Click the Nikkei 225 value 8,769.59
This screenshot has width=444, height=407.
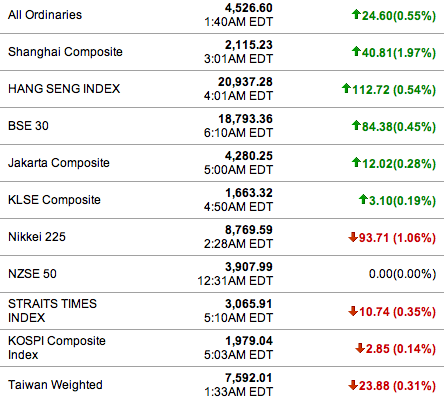249,230
